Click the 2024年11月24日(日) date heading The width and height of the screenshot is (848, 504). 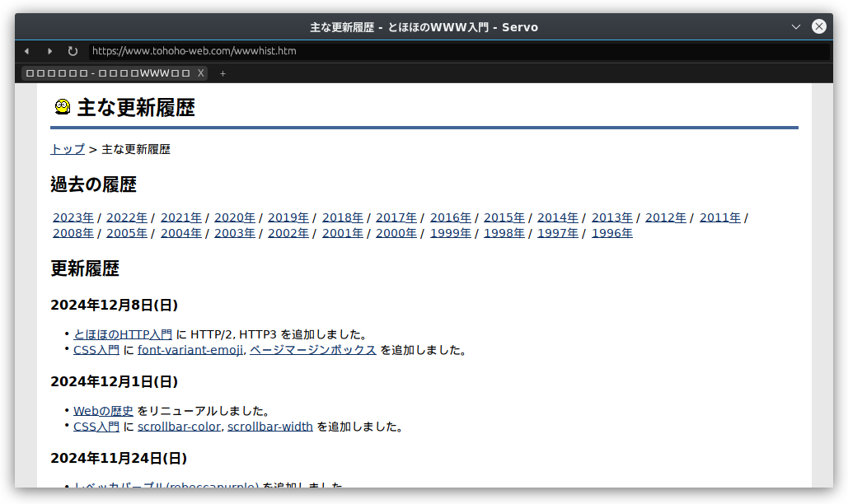point(119,459)
